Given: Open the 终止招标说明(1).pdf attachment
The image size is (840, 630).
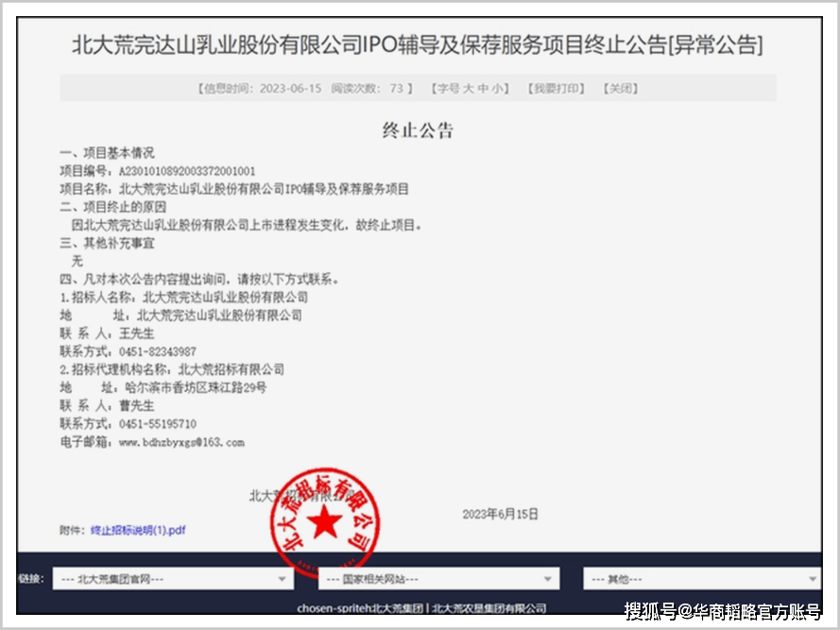Looking at the screenshot, I should [138, 530].
